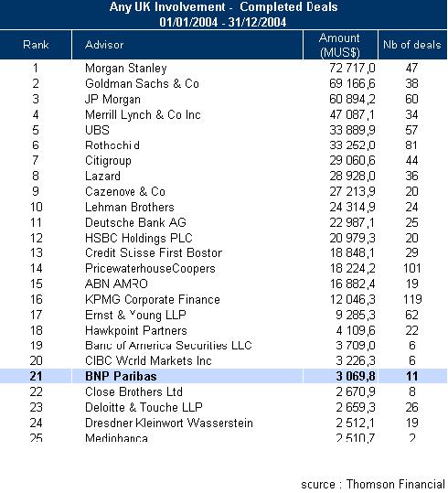Select the Lehman Brothers row name
This screenshot has height=493, width=448.
click(x=129, y=208)
